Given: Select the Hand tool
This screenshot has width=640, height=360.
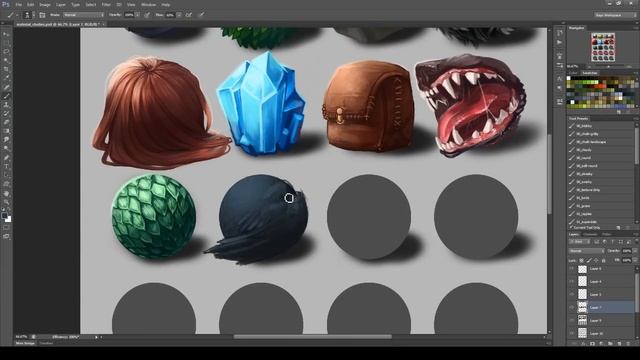Looking at the screenshot, I should [x=6, y=193].
